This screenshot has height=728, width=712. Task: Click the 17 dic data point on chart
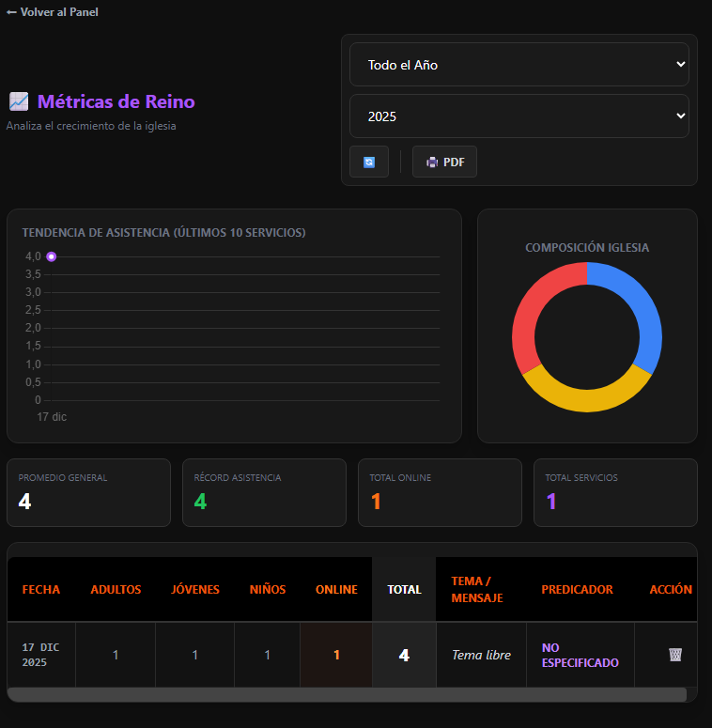[52, 256]
